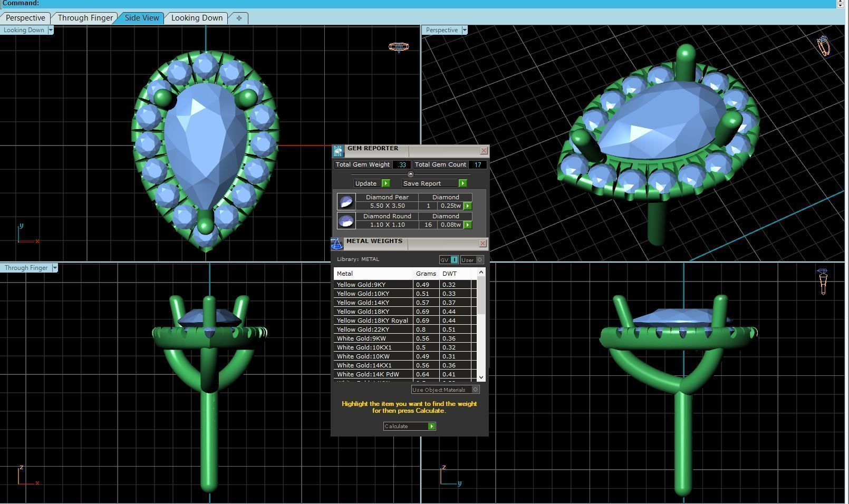Open the Through Finger viewport dropdown arrow
The height and width of the screenshot is (504, 849).
point(55,268)
